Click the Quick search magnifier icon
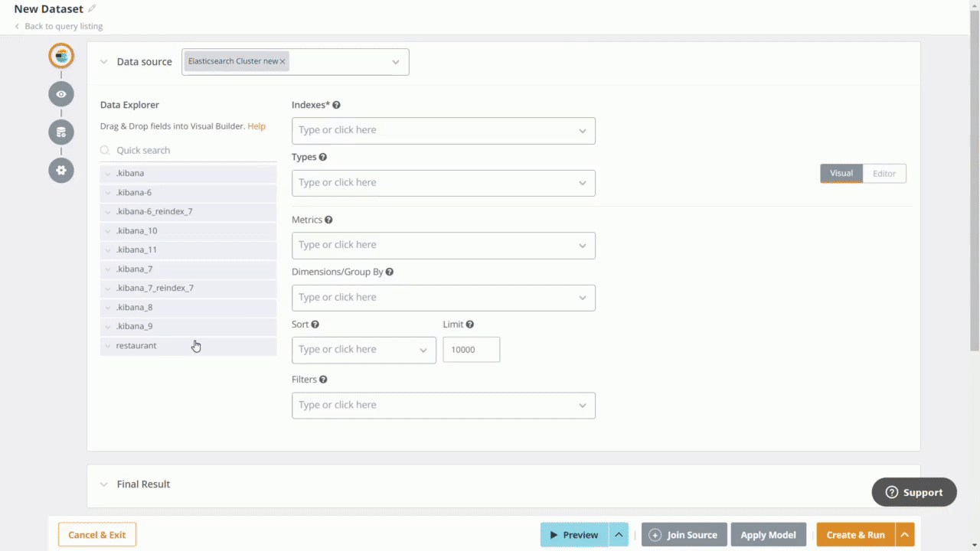Viewport: 980px width, 551px height. pos(105,150)
